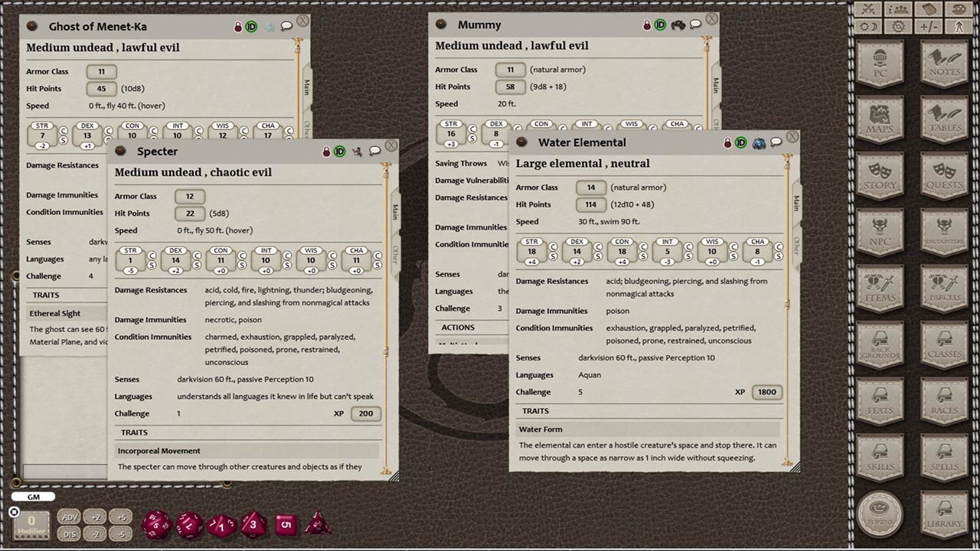Open the party sheet info icon

(897, 10)
